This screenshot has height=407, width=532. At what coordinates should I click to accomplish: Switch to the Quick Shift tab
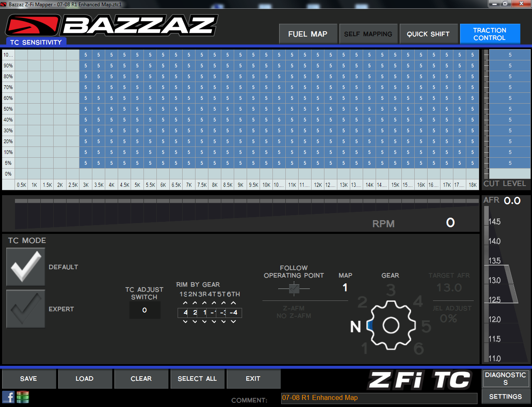tap(428, 34)
